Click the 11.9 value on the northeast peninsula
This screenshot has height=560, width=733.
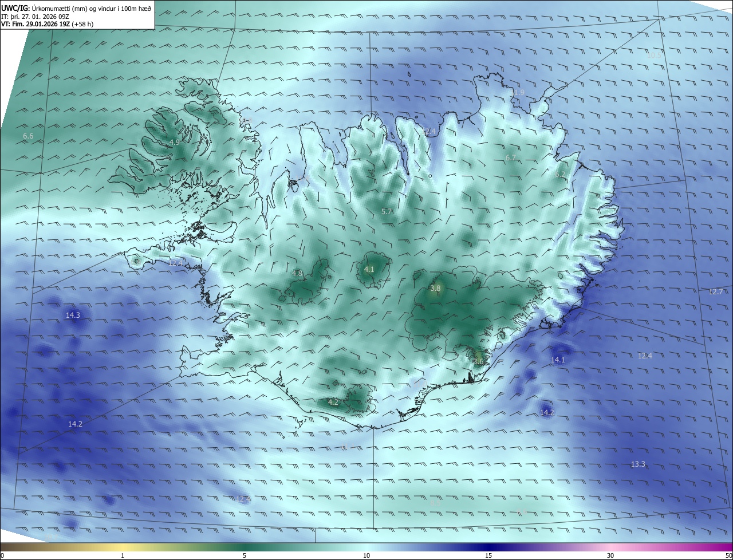[517, 93]
